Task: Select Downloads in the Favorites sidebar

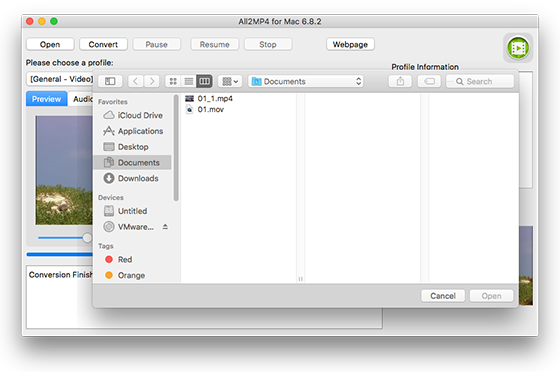Action: [x=133, y=178]
